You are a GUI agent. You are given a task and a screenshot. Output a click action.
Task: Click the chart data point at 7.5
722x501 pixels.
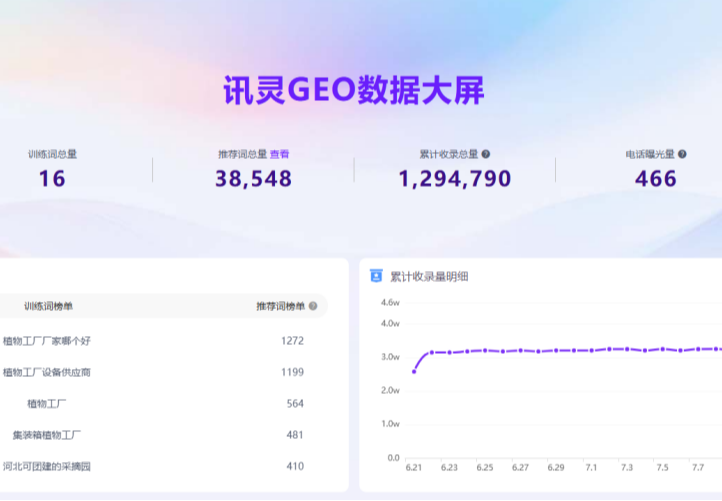click(663, 349)
